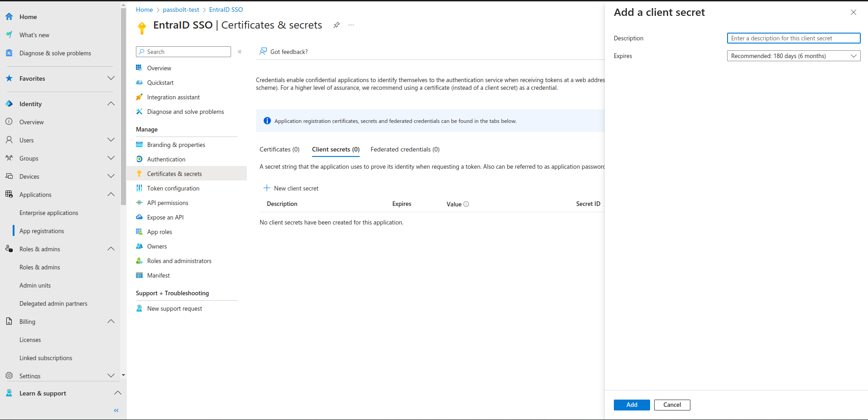Screen dimensions: 868x420
Task: Switch to Certificates (0) tab
Action: 280,149
